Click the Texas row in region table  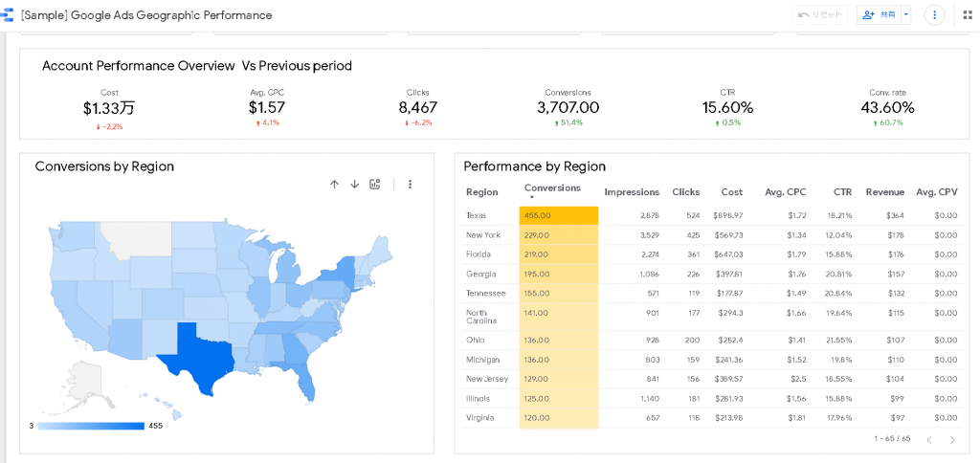click(712, 215)
